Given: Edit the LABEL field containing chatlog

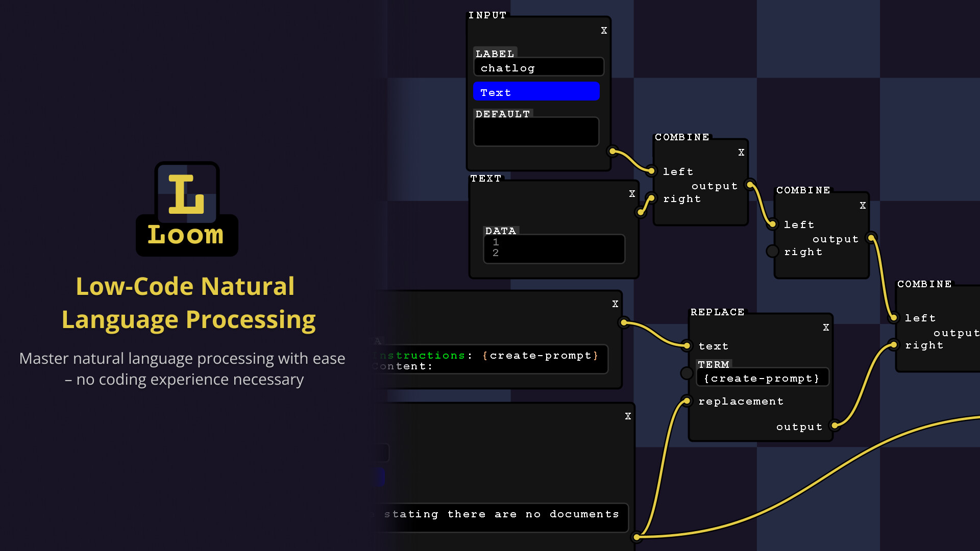Looking at the screenshot, I should point(538,67).
